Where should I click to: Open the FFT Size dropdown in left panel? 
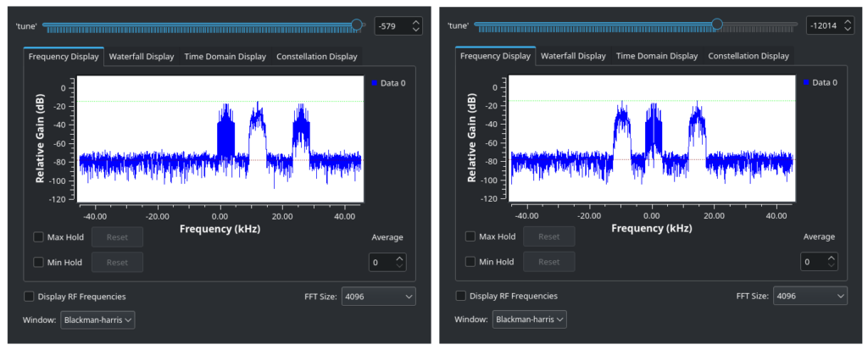(378, 297)
